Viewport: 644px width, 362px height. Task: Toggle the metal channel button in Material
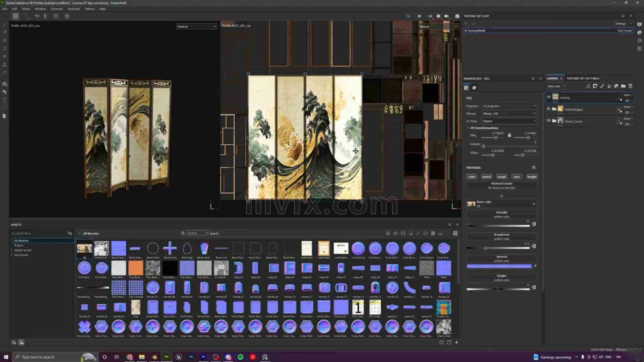click(x=487, y=177)
